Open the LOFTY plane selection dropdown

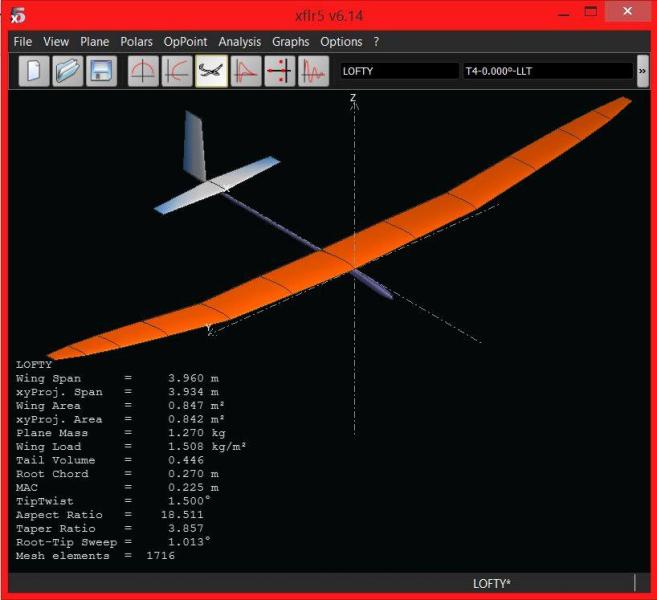pos(398,71)
